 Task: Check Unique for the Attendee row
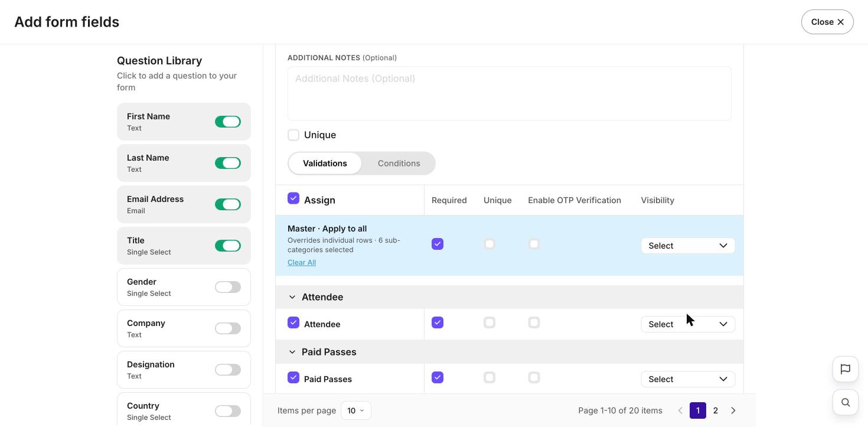pos(490,322)
